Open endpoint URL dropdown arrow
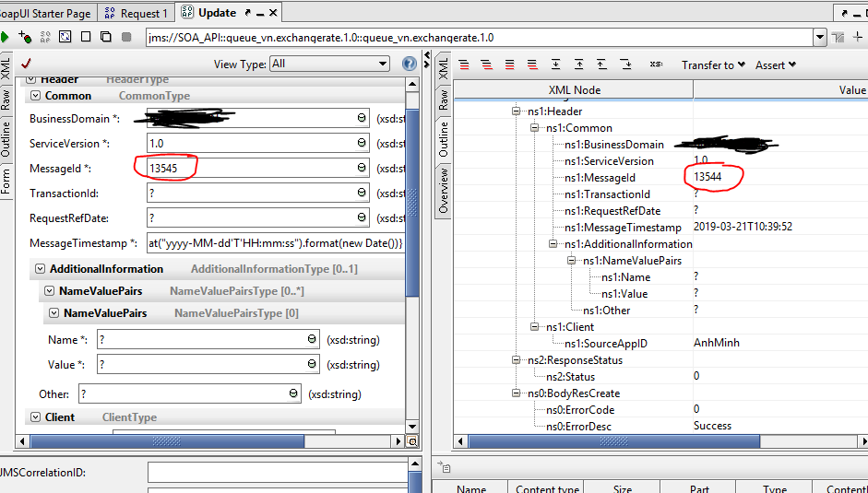The width and height of the screenshot is (868, 493). coord(820,38)
